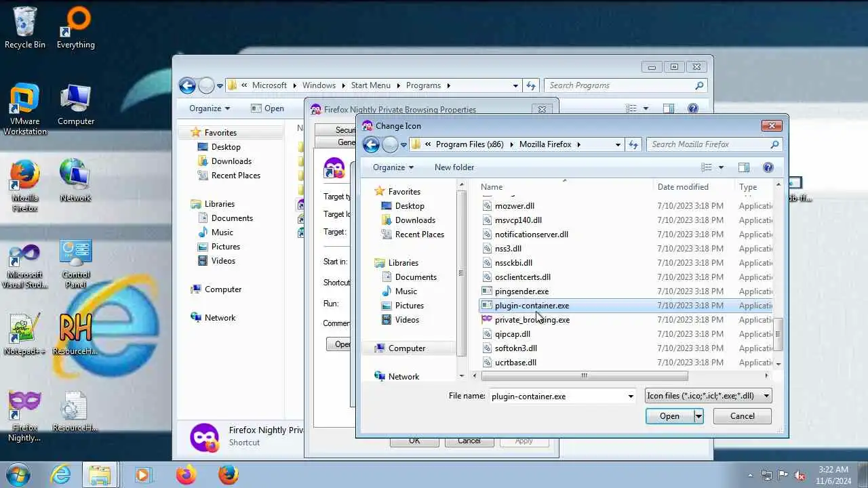868x488 pixels.
Task: Click the Open button in Change Icon dialog
Action: [669, 416]
